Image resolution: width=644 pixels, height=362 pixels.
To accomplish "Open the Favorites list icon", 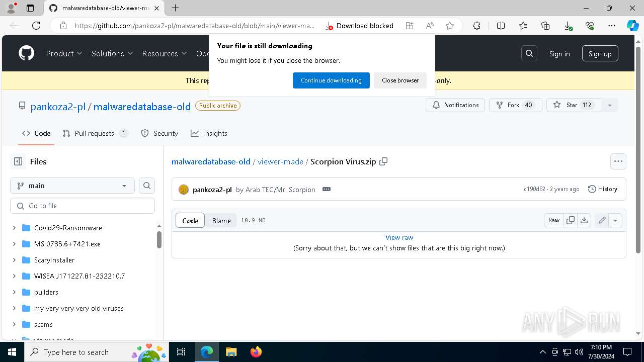I will point(523,26).
